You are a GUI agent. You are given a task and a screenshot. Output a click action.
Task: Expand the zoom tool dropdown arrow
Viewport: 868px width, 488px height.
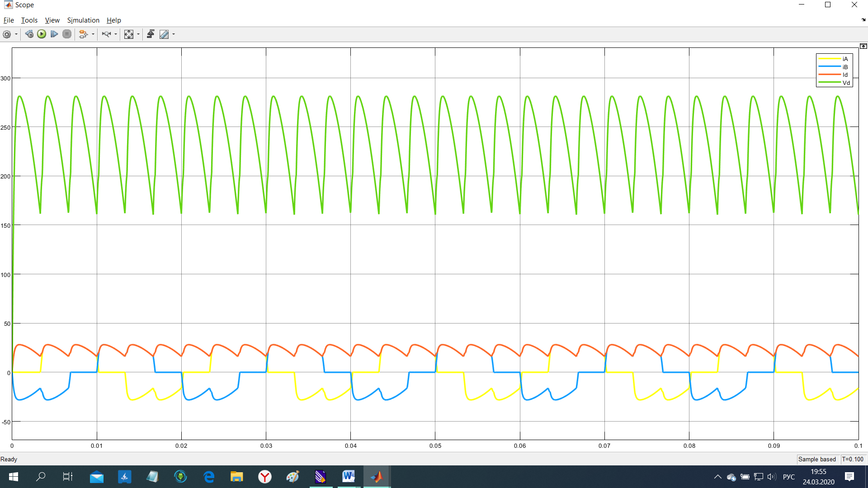[x=116, y=34]
